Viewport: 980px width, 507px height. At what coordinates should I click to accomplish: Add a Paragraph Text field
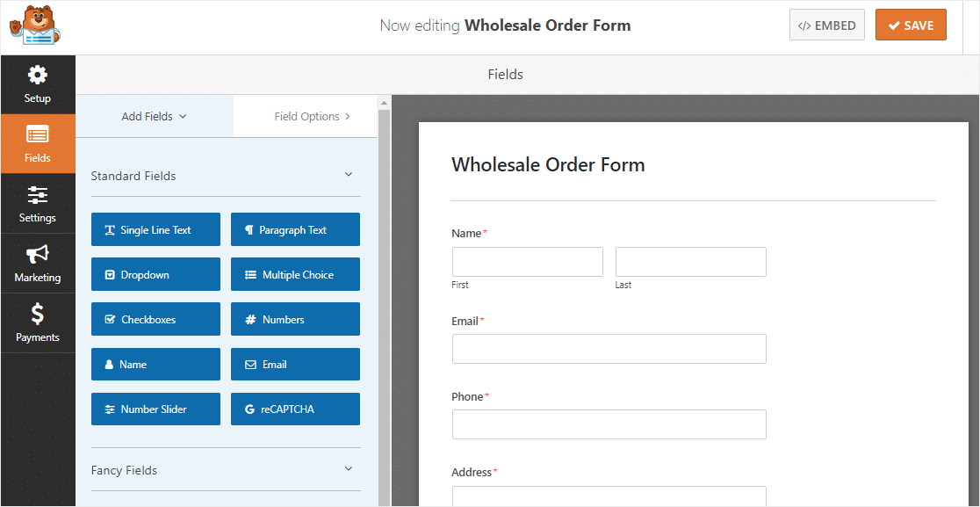click(295, 229)
